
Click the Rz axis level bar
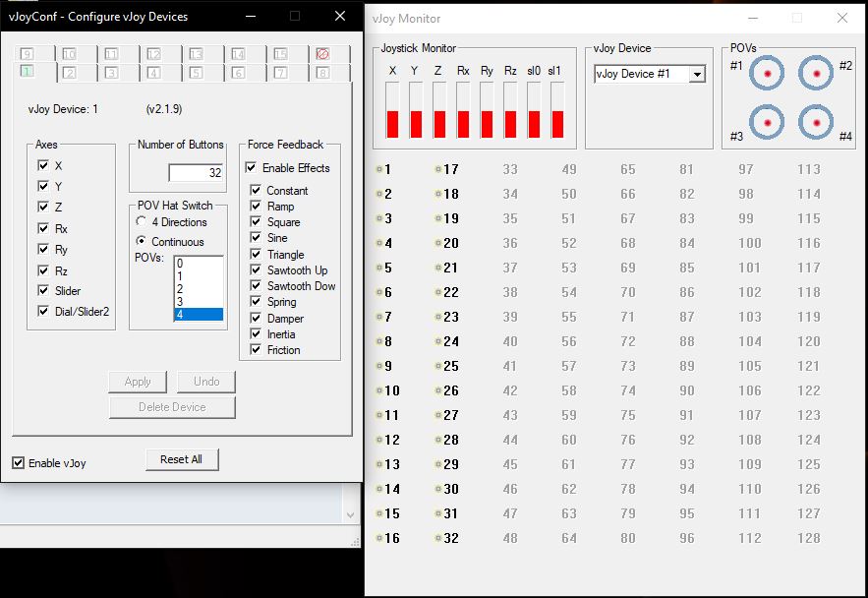click(x=510, y=109)
